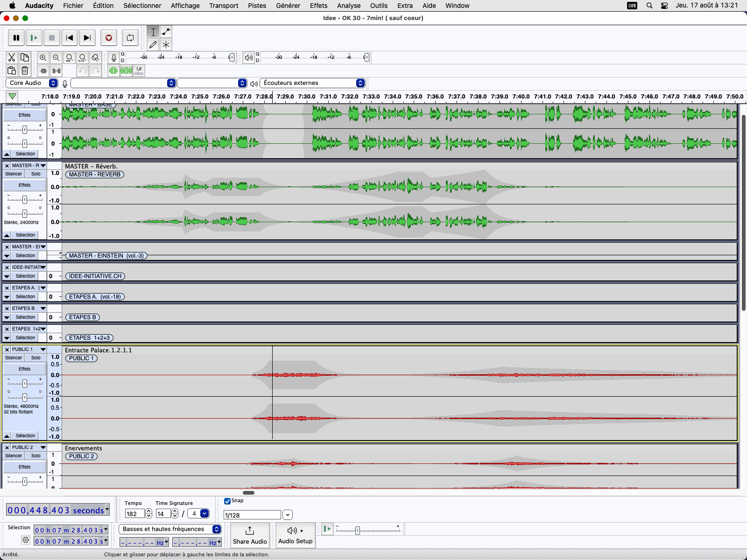Screen dimensions: 747x560
Task: Fit selection to width zoom icon
Action: (x=69, y=57)
